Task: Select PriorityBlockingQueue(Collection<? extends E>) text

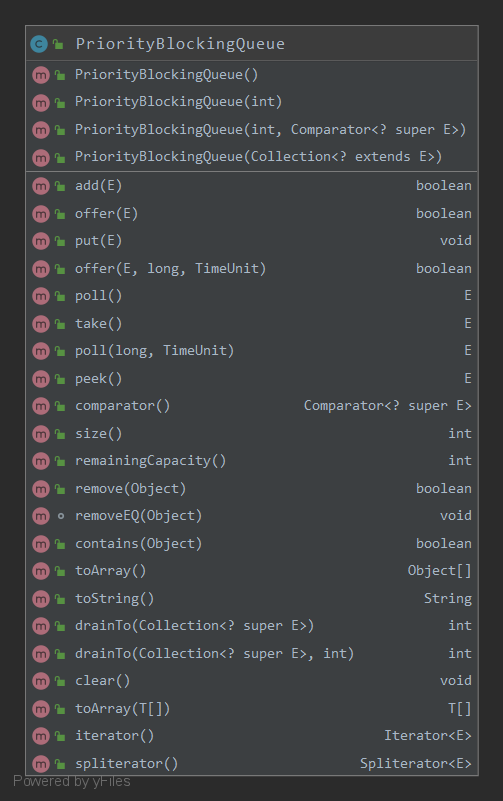Action: click(258, 157)
